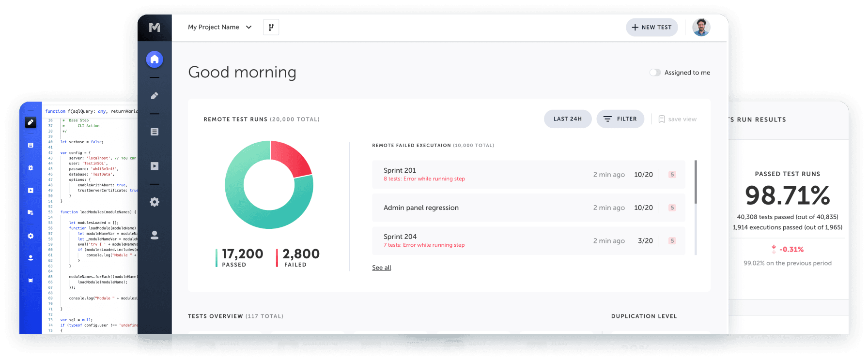Click the user profile icon in the dark sidebar
This screenshot has width=868, height=358.
pyautogui.click(x=155, y=235)
